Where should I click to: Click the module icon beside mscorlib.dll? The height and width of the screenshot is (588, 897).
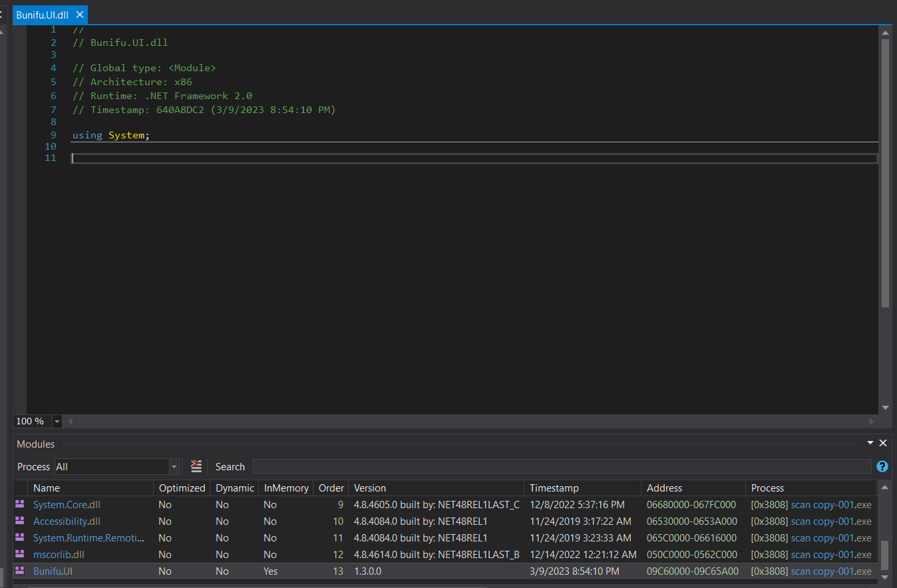20,555
